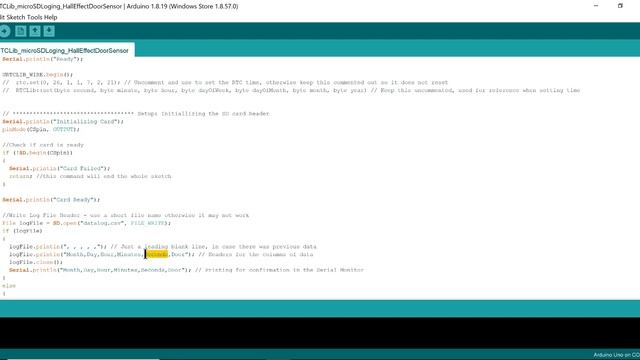
Task: Click the Save sketch down-arrow icon
Action: pos(49,31)
